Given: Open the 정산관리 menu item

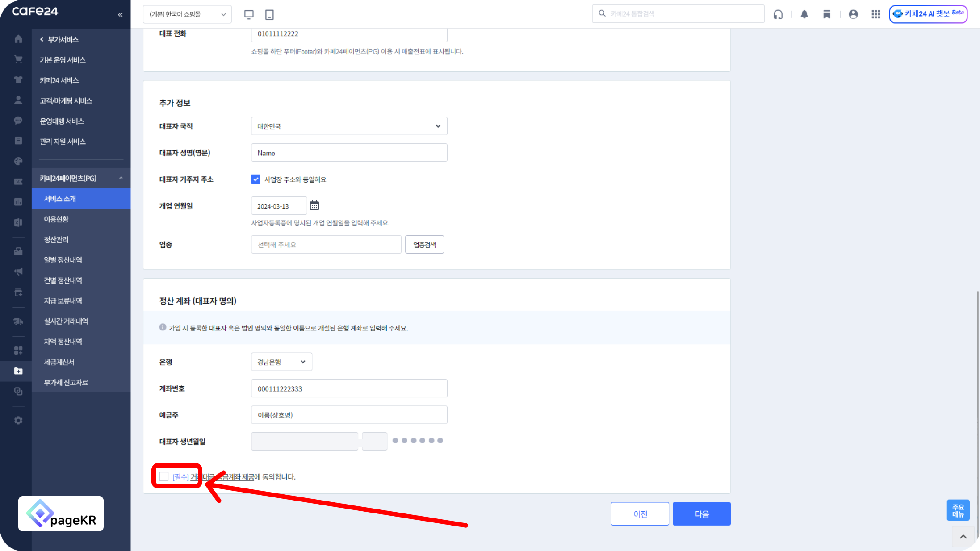Looking at the screenshot, I should pyautogui.click(x=56, y=239).
